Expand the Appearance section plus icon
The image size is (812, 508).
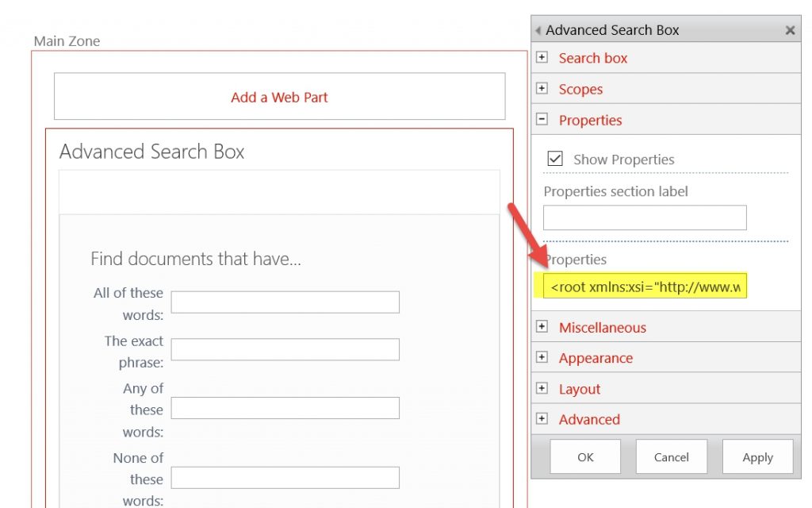542,356
